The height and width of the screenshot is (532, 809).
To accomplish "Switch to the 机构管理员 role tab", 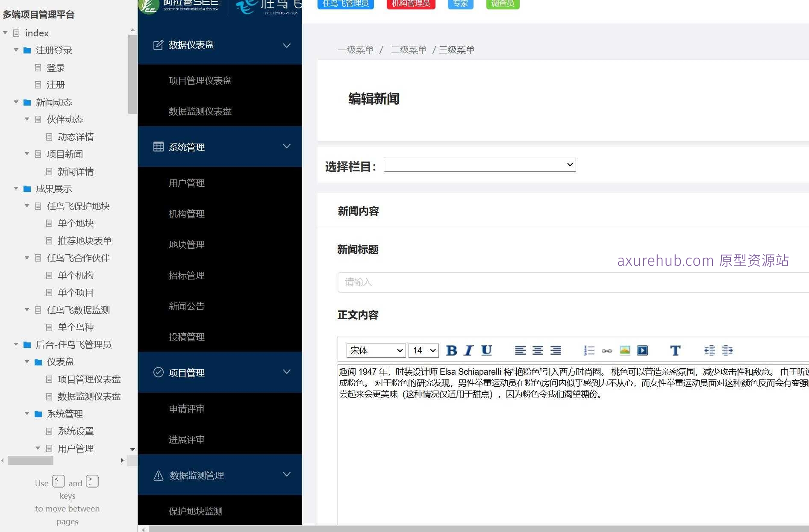I will point(410,4).
